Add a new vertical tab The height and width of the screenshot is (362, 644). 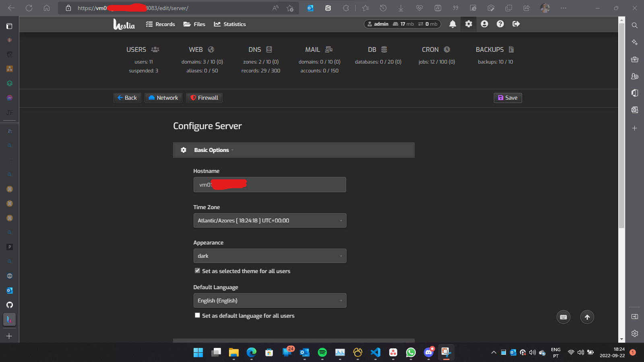coord(9,336)
